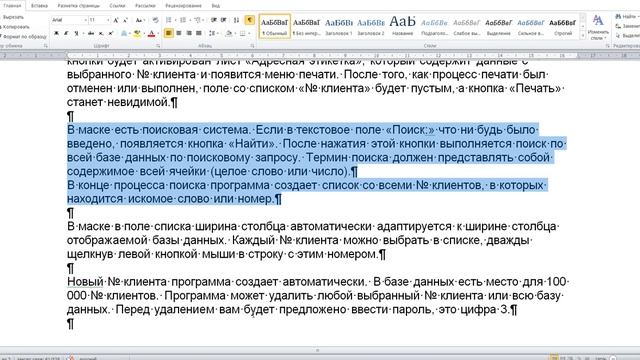Toggle show paragraph marks button
This screenshot has height=360, width=640.
[x=249, y=20]
